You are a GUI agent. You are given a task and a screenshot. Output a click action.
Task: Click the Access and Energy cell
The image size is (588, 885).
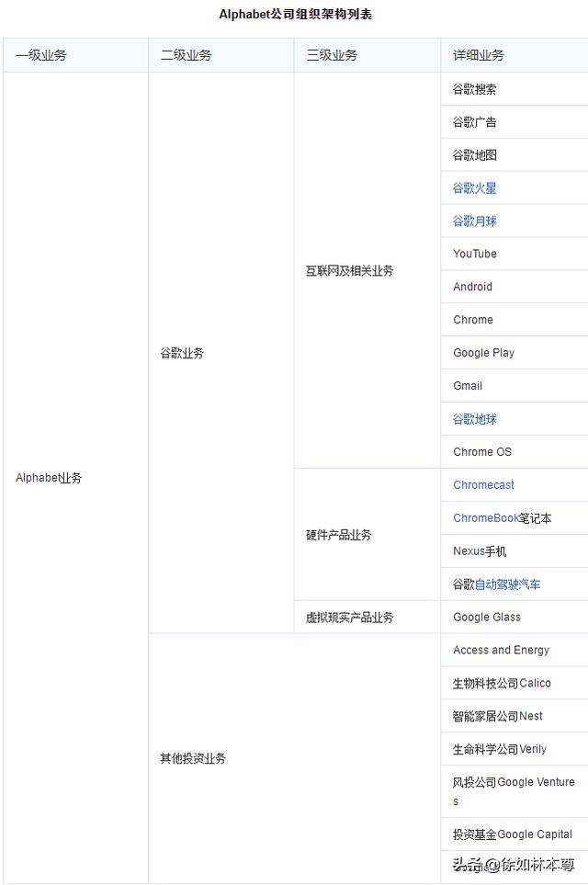(x=514, y=651)
